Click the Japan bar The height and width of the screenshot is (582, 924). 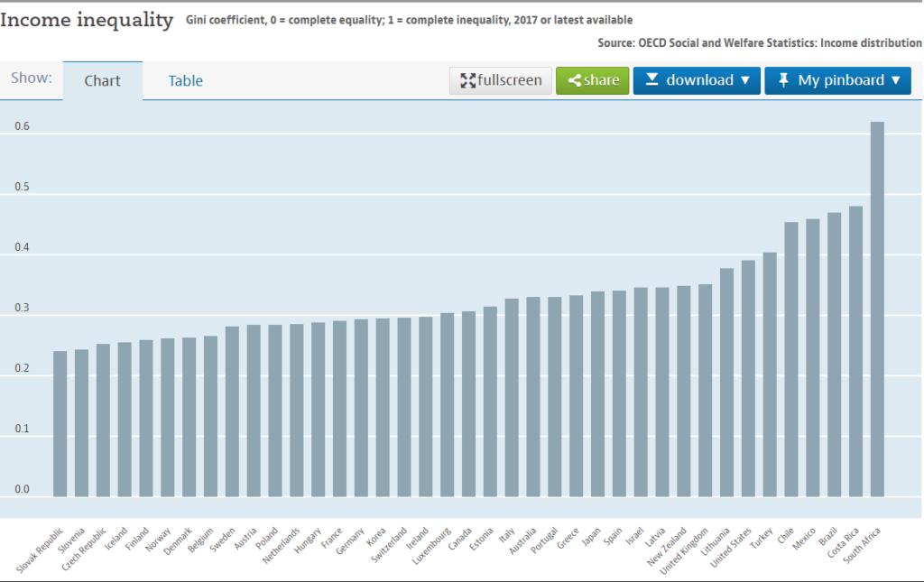click(597, 394)
